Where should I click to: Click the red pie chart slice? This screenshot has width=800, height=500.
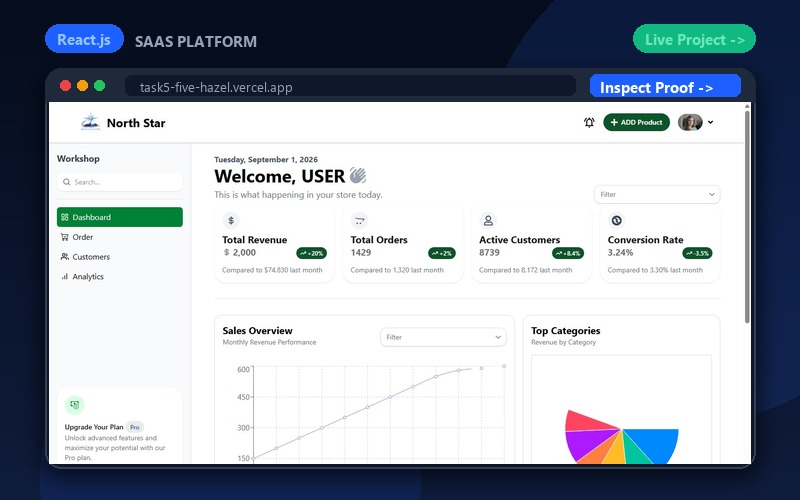585,421
